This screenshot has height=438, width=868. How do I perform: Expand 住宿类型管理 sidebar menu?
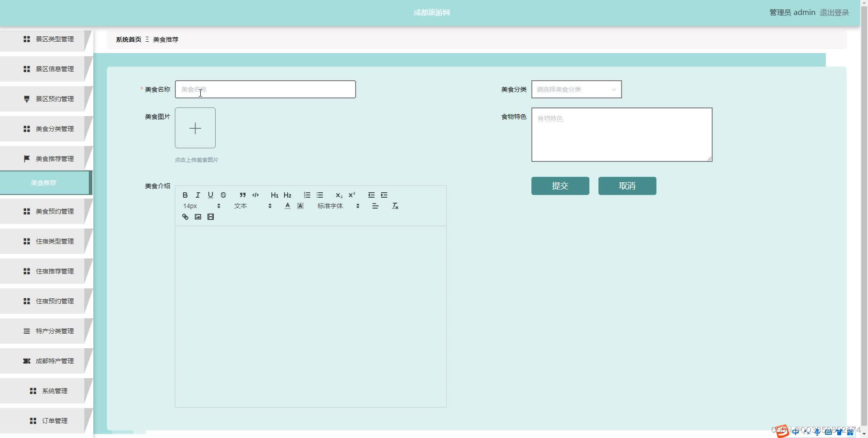point(46,241)
